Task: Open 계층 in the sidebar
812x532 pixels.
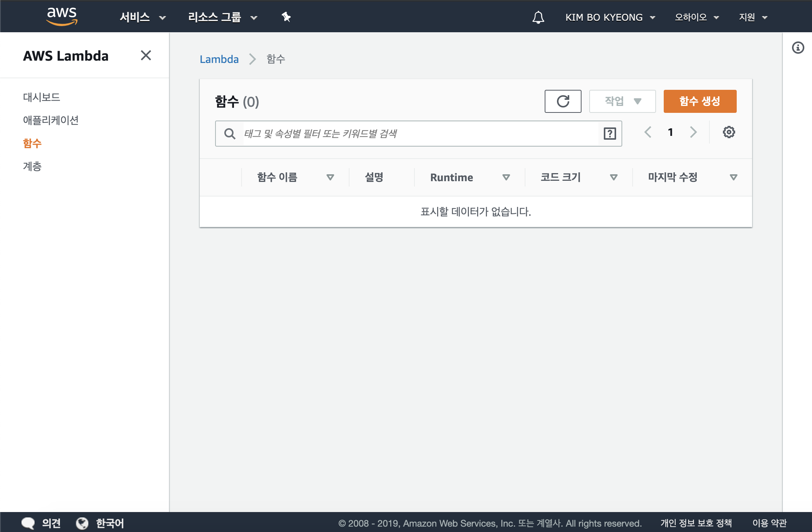Action: coord(32,166)
